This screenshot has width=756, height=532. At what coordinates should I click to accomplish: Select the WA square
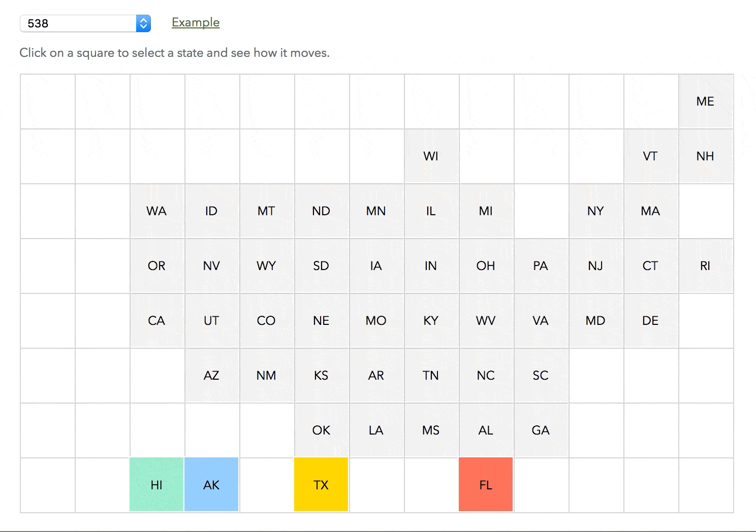pos(156,211)
